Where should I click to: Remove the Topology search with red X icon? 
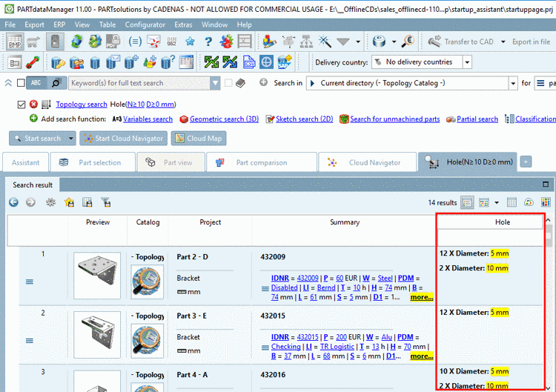(33, 104)
